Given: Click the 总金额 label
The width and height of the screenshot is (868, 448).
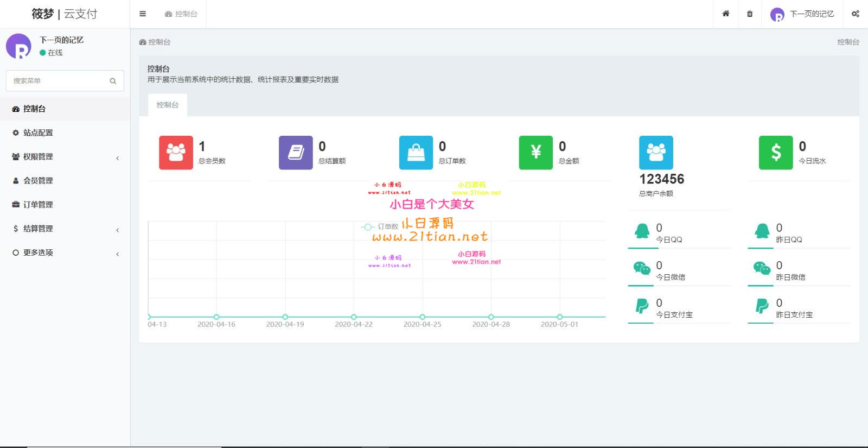Looking at the screenshot, I should click(x=569, y=161).
